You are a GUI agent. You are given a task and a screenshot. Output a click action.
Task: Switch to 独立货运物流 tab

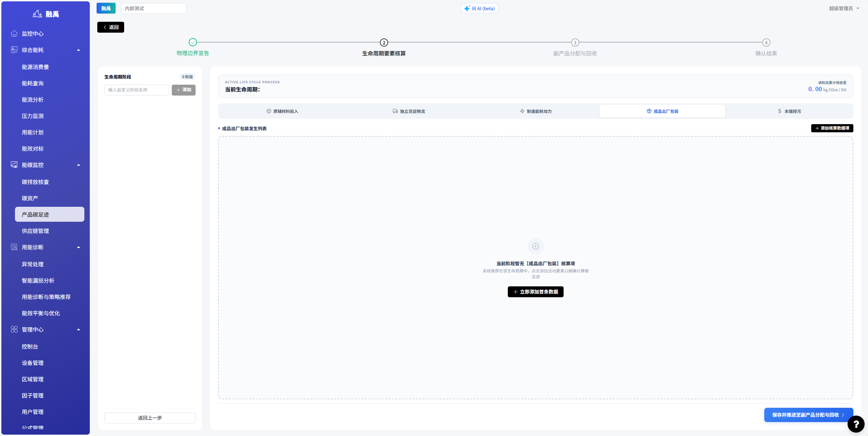tap(409, 111)
